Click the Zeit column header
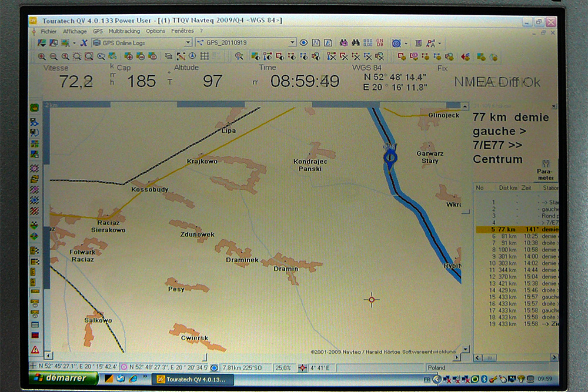This screenshot has height=392, width=588. (x=526, y=187)
